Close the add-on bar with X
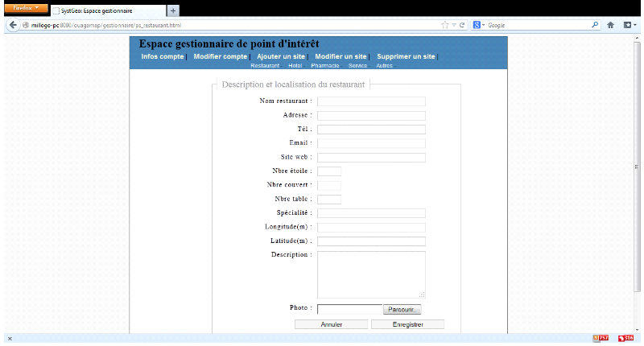Viewport: 644px width, 346px height. coord(10,339)
